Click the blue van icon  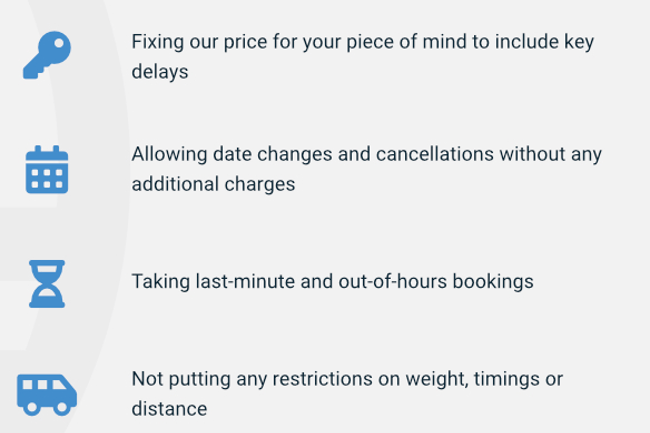pos(46,394)
